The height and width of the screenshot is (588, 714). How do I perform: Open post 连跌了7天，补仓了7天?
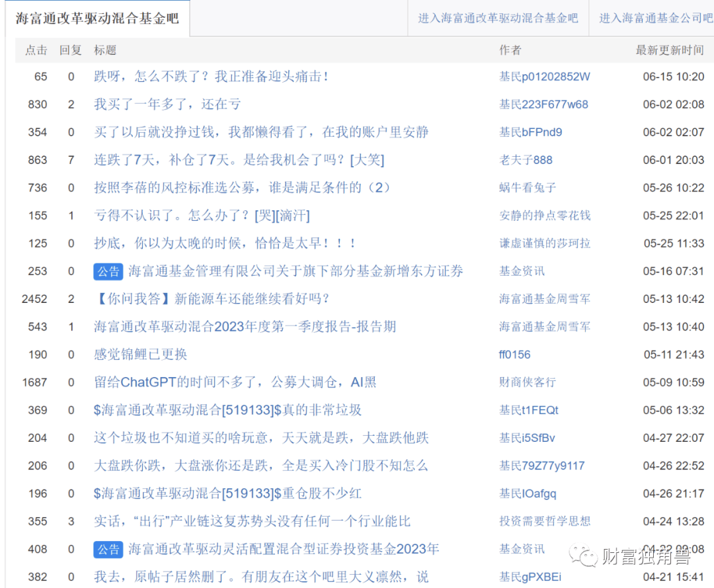pyautogui.click(x=239, y=160)
